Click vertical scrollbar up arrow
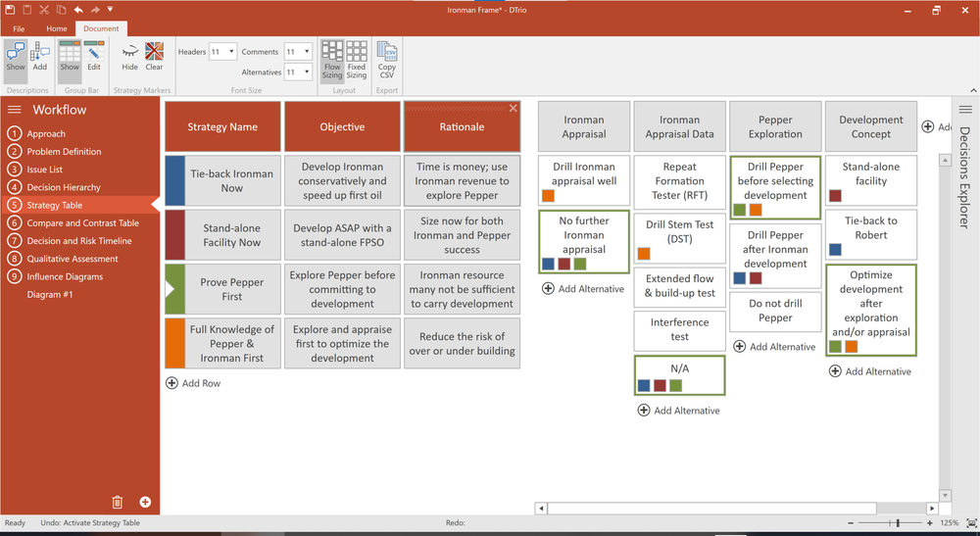This screenshot has height=536, width=980. pos(945,161)
